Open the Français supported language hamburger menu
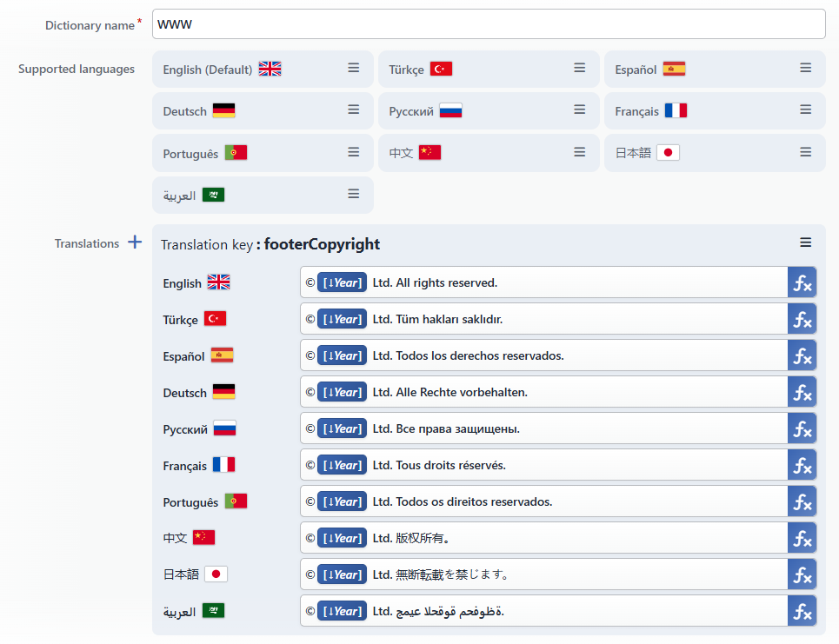Viewport: 839px width, 644px height. [x=805, y=110]
